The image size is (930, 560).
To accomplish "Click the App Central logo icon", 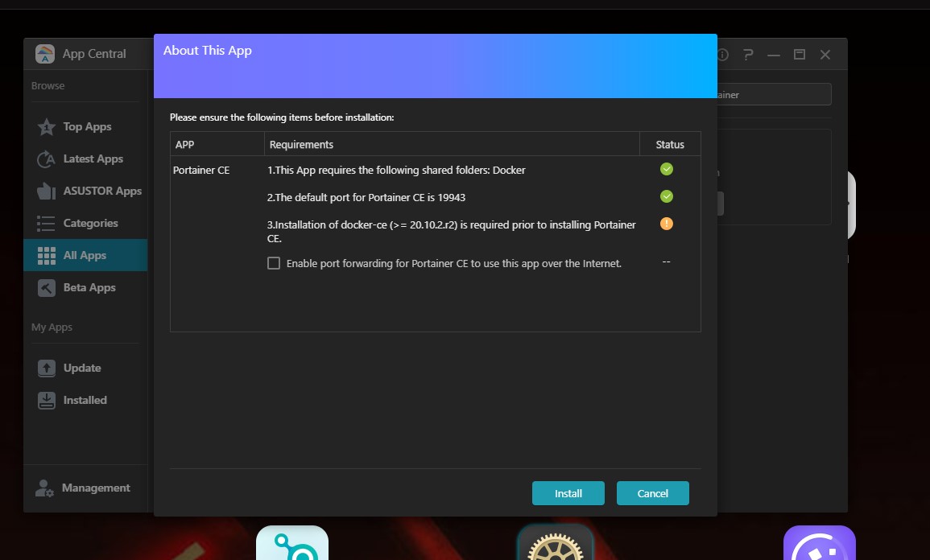I will pos(45,54).
